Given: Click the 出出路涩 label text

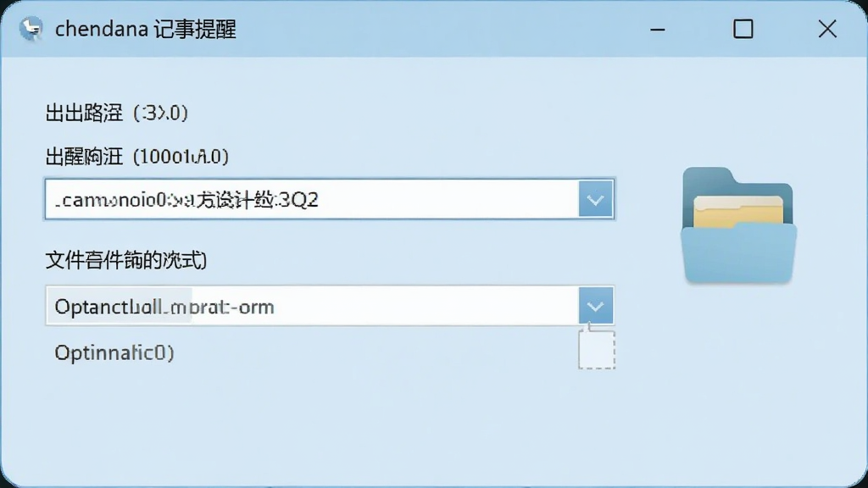Looking at the screenshot, I should tap(84, 113).
